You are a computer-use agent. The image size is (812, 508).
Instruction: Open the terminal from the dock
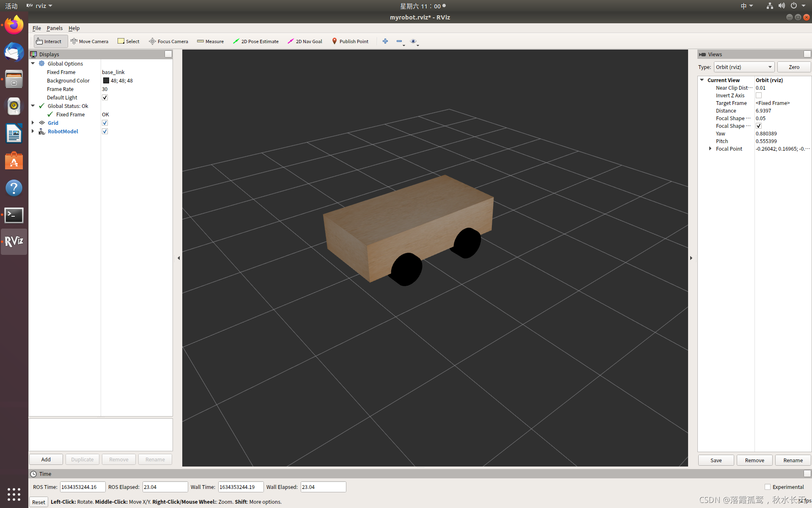pos(14,215)
